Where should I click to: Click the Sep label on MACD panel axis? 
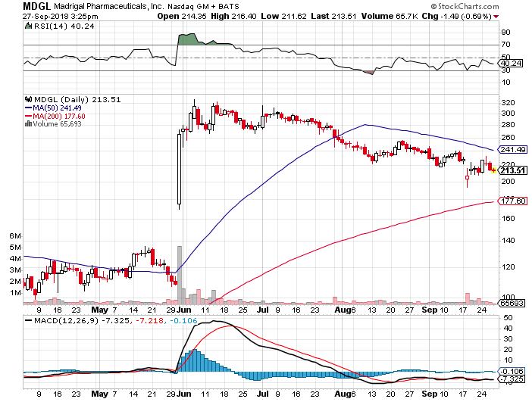pyautogui.click(x=430, y=394)
